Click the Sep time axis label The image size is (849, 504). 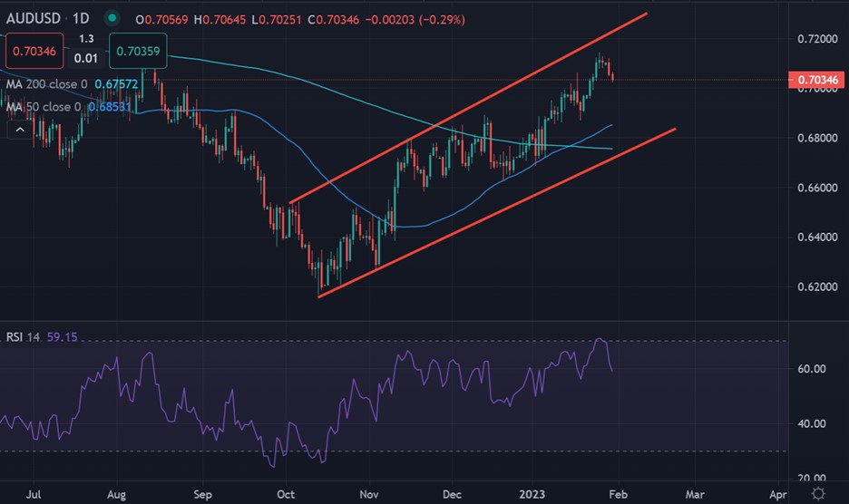[x=202, y=494]
